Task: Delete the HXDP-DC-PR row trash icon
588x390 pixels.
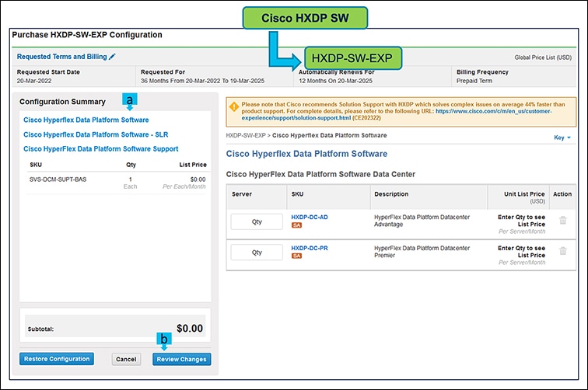Action: pos(562,251)
